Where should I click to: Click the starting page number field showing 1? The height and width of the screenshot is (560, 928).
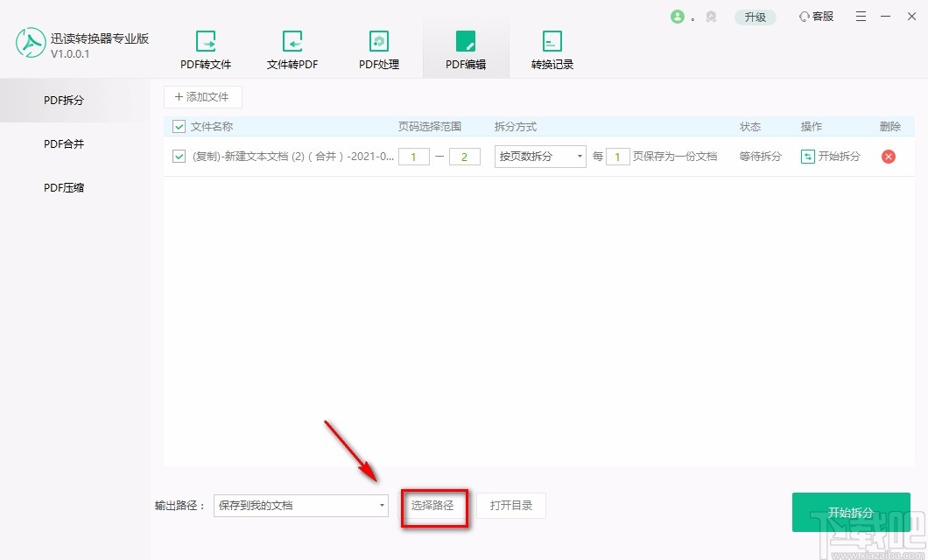pos(413,157)
